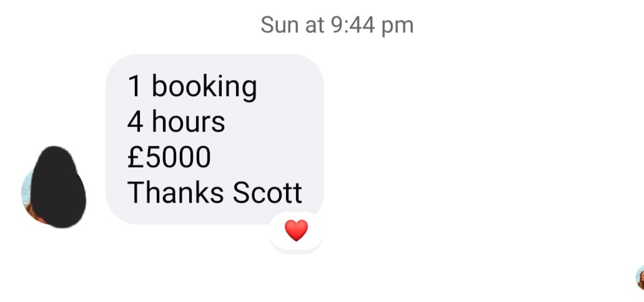Open the sender's blacked-out profile picture
The image size is (644, 302).
pos(54,187)
